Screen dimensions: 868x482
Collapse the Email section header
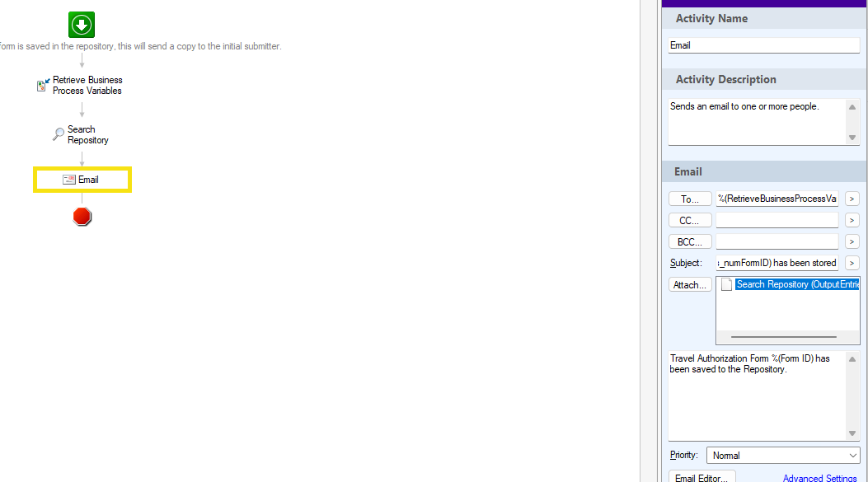click(x=763, y=171)
